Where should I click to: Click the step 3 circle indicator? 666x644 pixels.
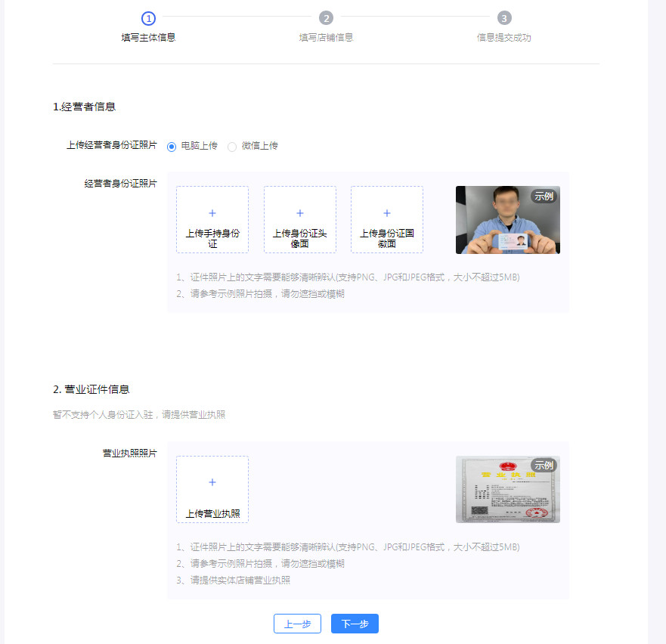[x=504, y=17]
